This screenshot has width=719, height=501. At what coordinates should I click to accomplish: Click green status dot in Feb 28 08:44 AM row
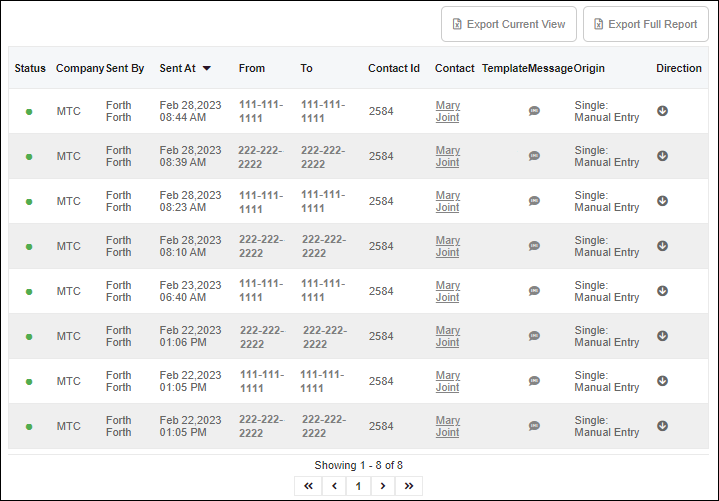29,112
